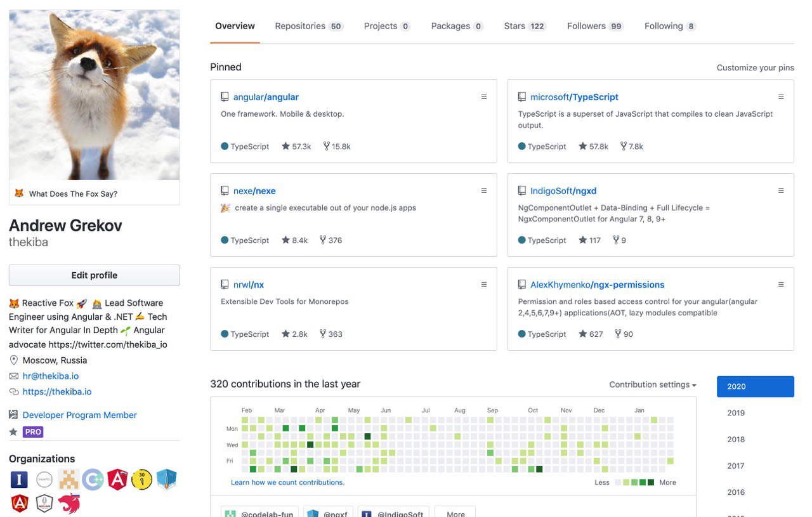Open the pixel invader organization avatar
Image resolution: width=812 pixels, height=517 pixels.
tap(69, 480)
